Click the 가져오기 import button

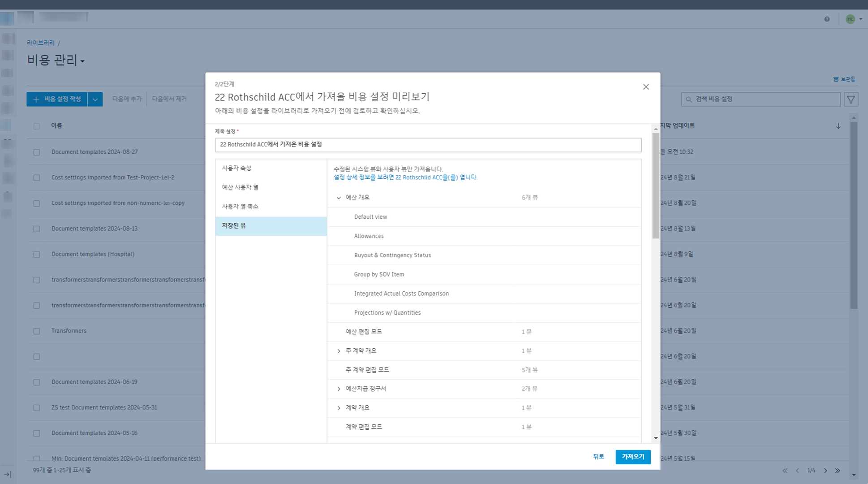(633, 457)
